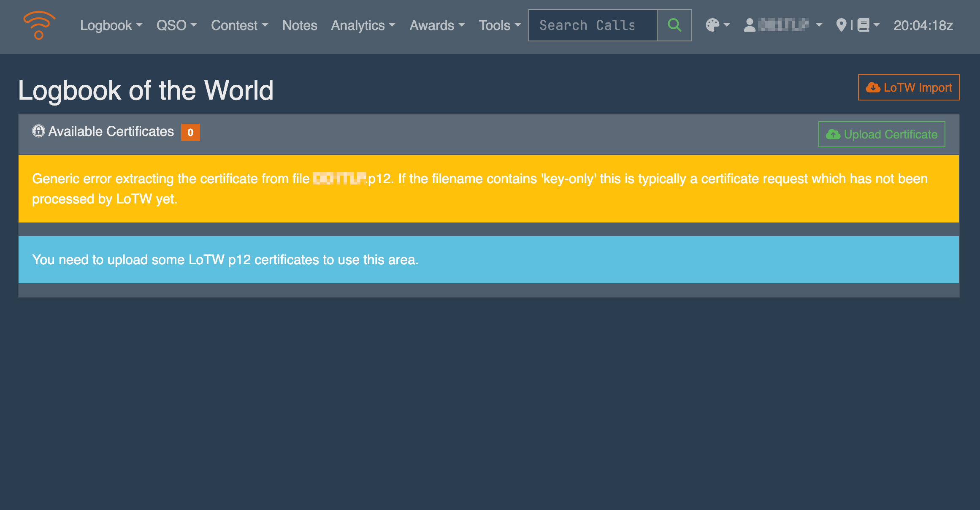This screenshot has height=510, width=980.
Task: Open the Awards dropdown
Action: tap(438, 25)
